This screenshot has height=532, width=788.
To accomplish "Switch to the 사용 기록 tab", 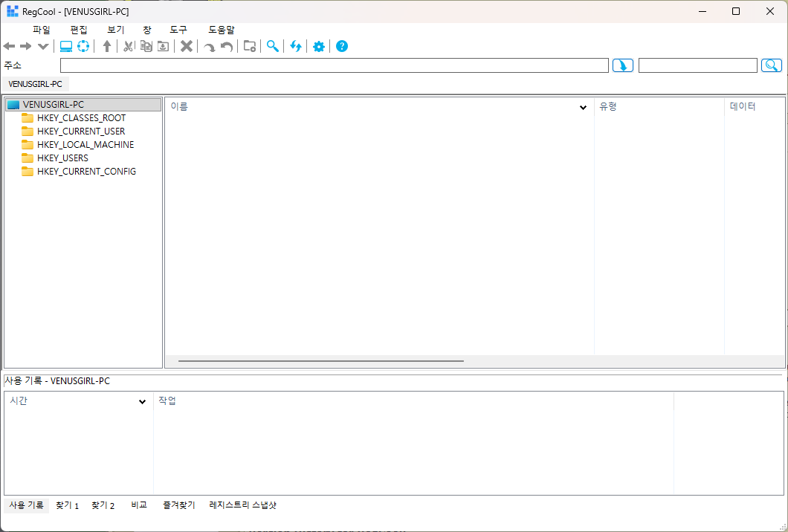I will [26, 505].
